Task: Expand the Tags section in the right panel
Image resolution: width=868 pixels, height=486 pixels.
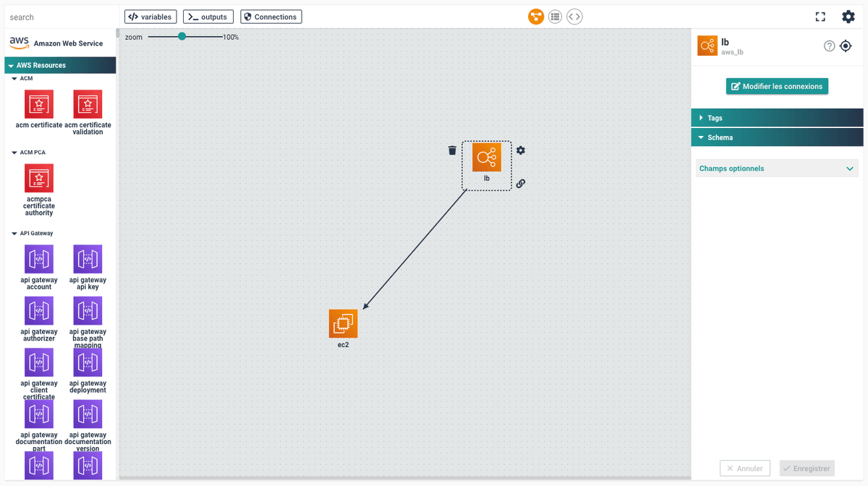Action: click(x=777, y=117)
